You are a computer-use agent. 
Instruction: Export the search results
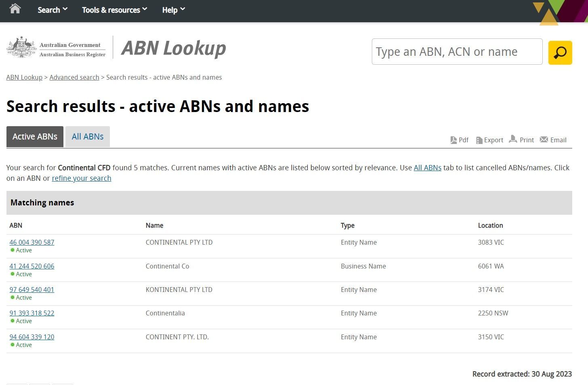pos(489,140)
